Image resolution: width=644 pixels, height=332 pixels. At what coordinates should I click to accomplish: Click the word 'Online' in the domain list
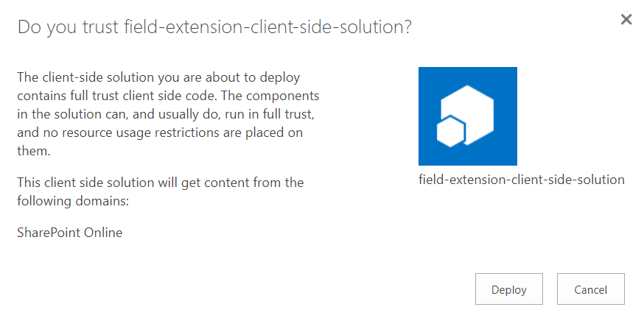tap(103, 233)
